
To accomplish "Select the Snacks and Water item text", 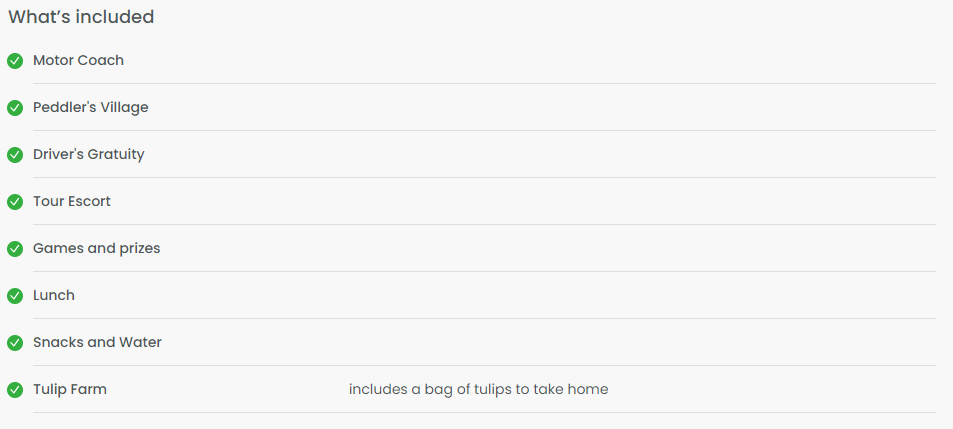I will pyautogui.click(x=97, y=342).
